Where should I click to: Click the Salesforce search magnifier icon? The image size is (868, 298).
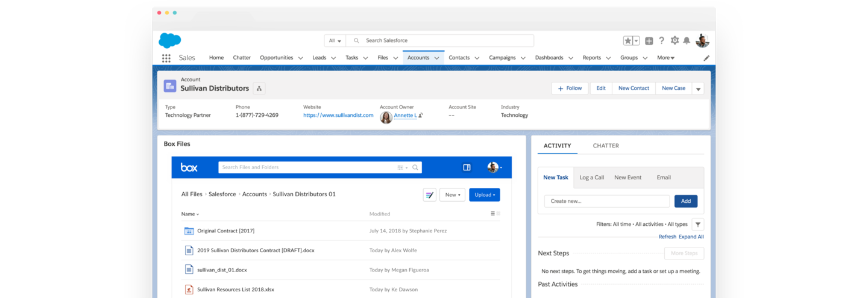coord(356,40)
